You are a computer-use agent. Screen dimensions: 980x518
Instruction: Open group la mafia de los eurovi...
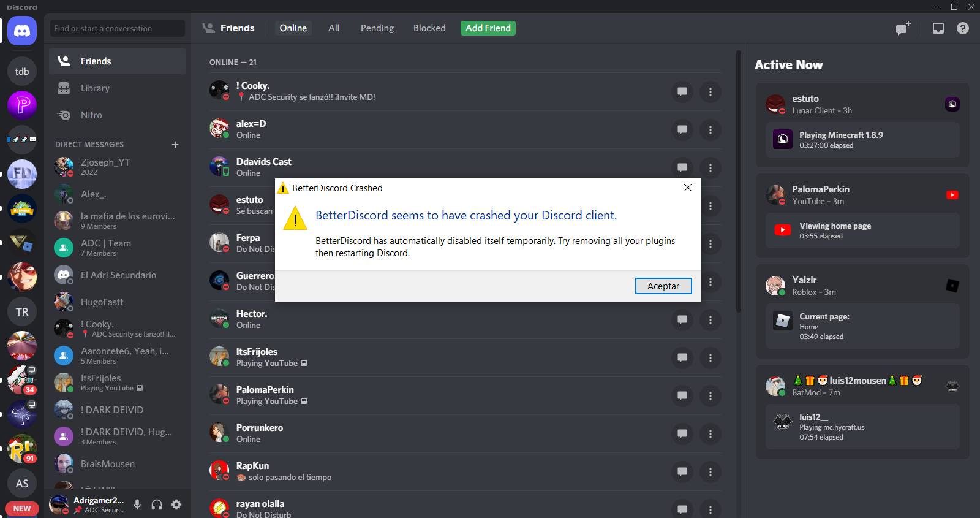118,221
